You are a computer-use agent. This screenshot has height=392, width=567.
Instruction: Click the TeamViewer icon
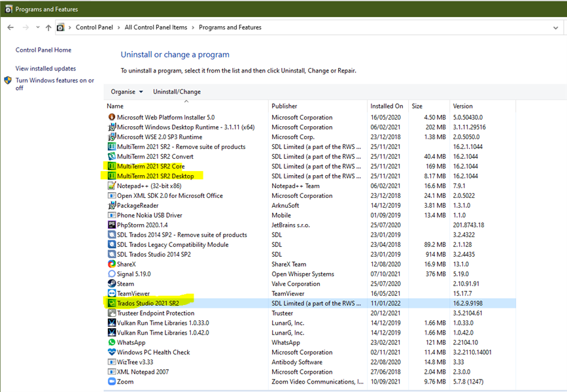pos(112,293)
